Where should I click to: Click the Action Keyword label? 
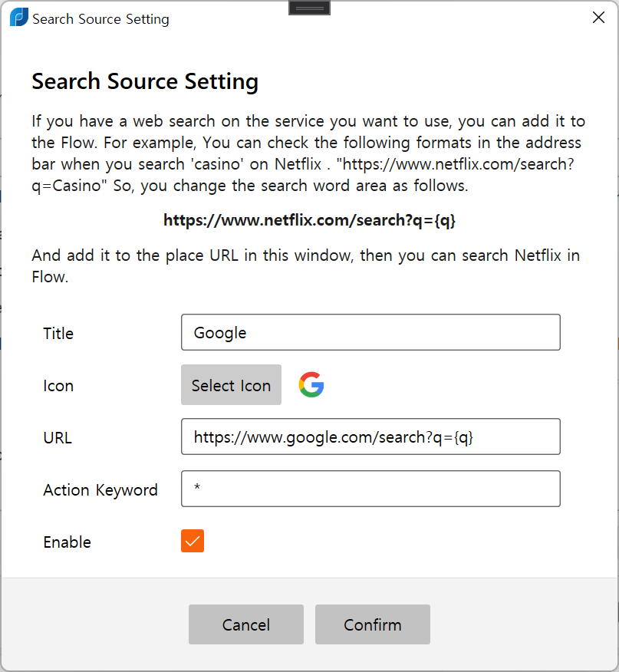point(100,490)
